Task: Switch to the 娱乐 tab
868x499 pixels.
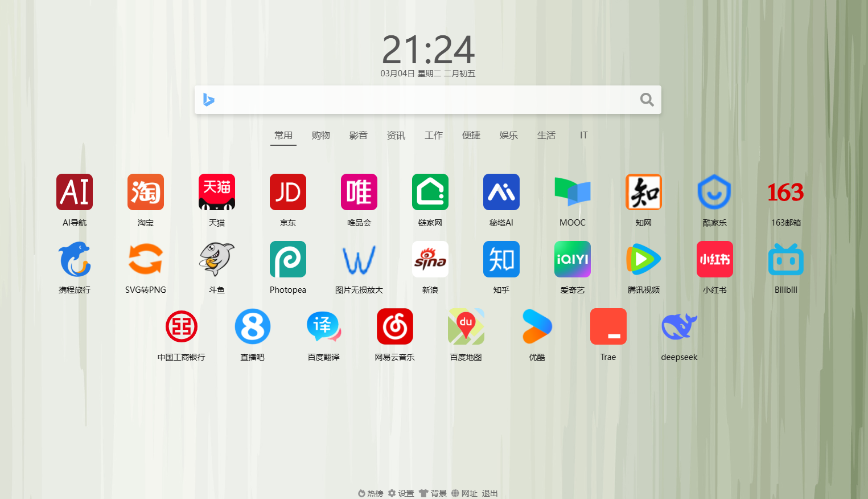Action: point(509,136)
